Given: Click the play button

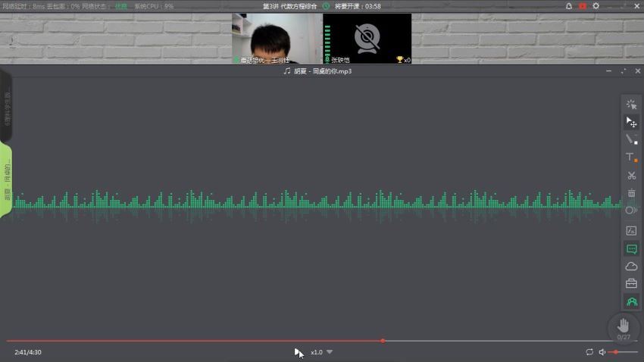Looking at the screenshot, I should (x=297, y=351).
